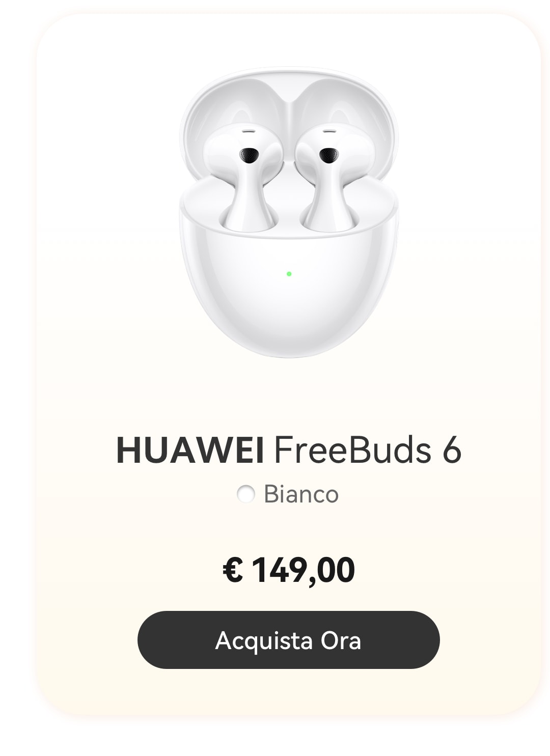
Task: Click the bold HUAWEI brand word
Action: tap(190, 450)
